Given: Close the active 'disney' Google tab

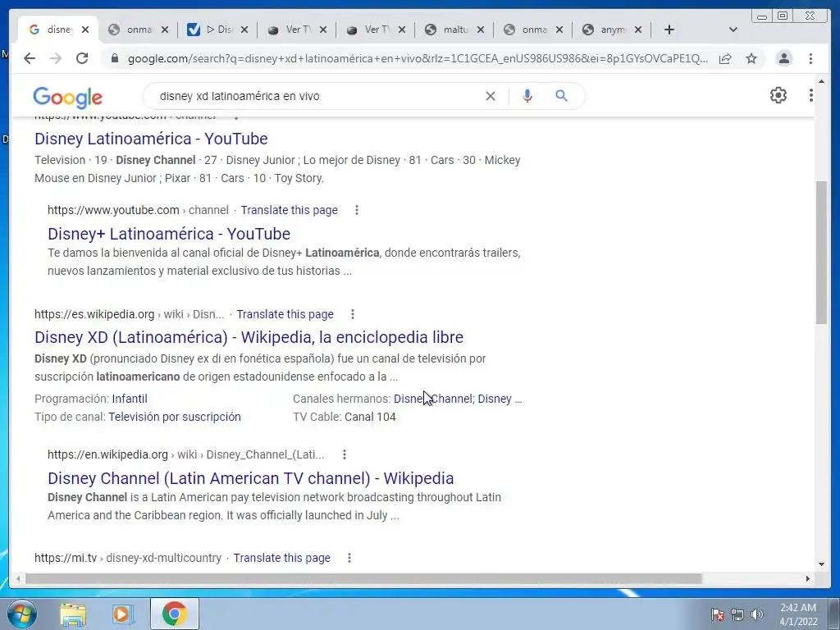Looking at the screenshot, I should (85, 30).
